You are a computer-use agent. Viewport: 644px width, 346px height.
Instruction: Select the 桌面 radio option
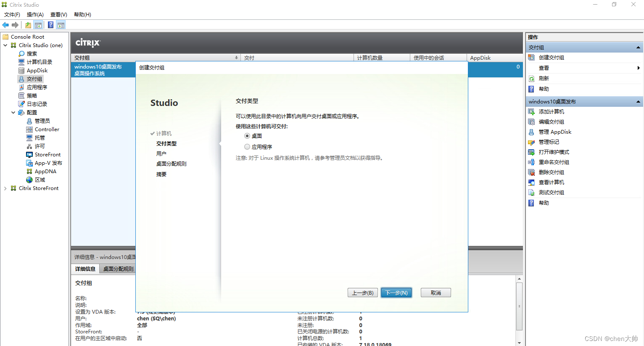point(247,136)
